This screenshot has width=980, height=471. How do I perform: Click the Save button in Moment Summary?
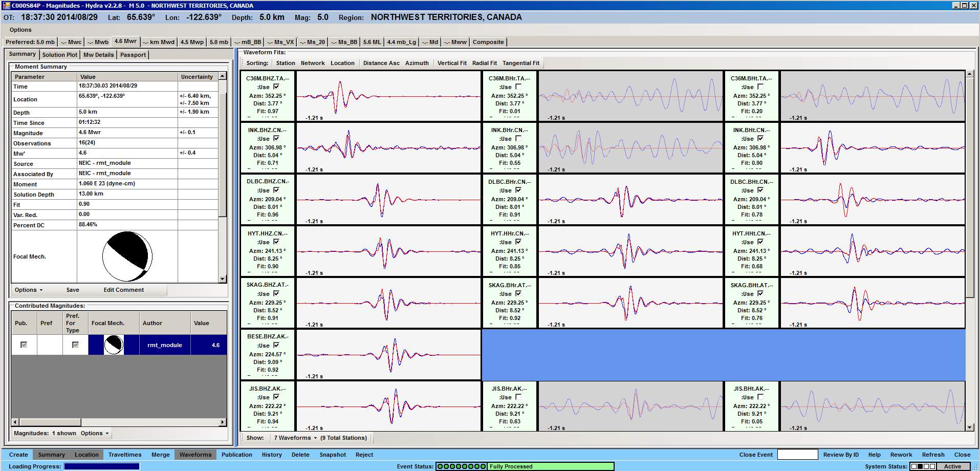(x=73, y=290)
